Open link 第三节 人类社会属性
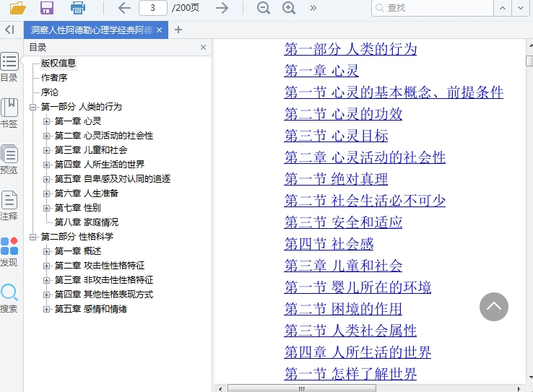This screenshot has height=392, width=533. coord(350,331)
